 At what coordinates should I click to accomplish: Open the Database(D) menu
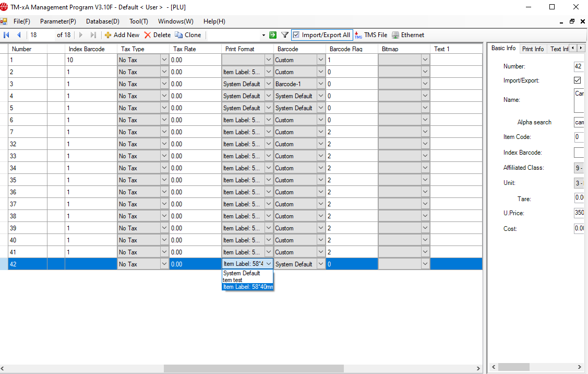point(102,21)
